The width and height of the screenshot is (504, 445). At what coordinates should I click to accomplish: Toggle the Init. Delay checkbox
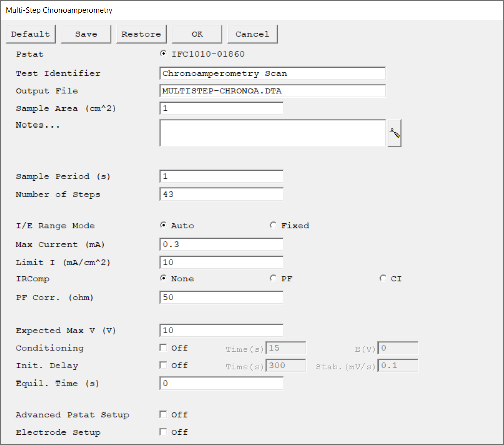(x=163, y=365)
